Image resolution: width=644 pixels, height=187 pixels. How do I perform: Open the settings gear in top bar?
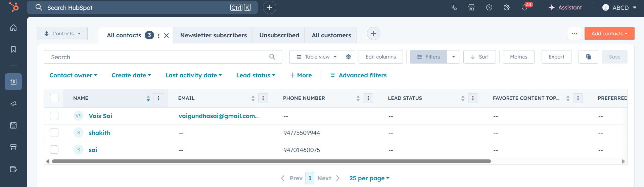tap(507, 7)
